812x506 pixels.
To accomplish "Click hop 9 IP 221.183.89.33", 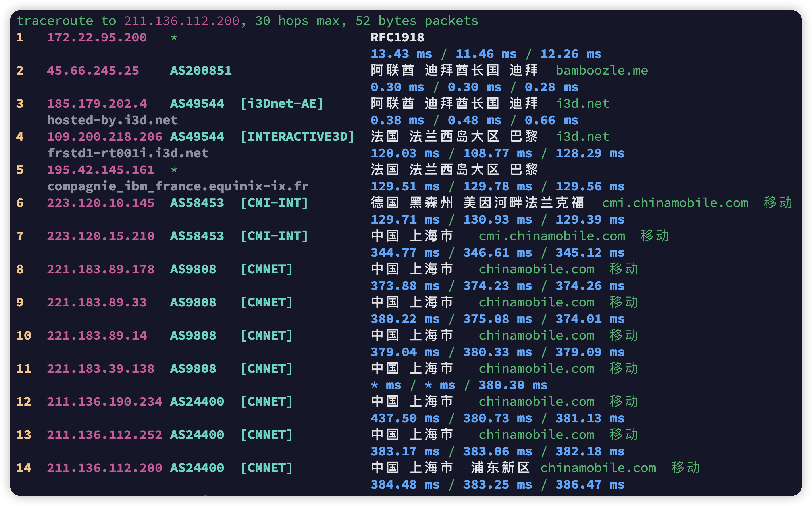I will coord(97,302).
